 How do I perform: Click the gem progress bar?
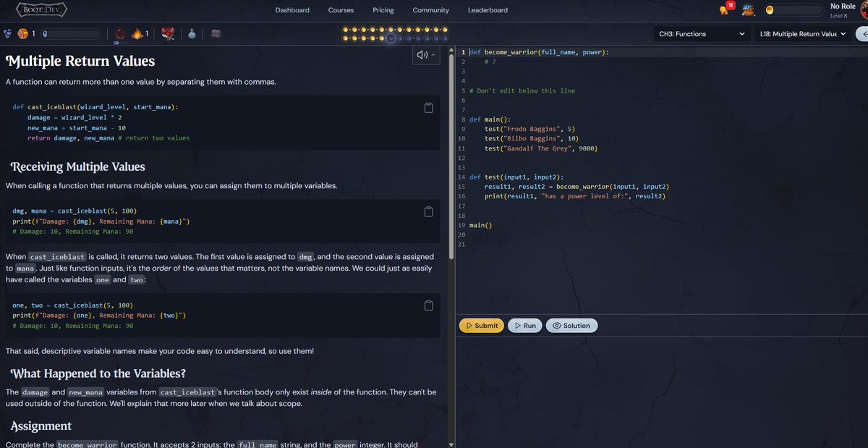71,34
